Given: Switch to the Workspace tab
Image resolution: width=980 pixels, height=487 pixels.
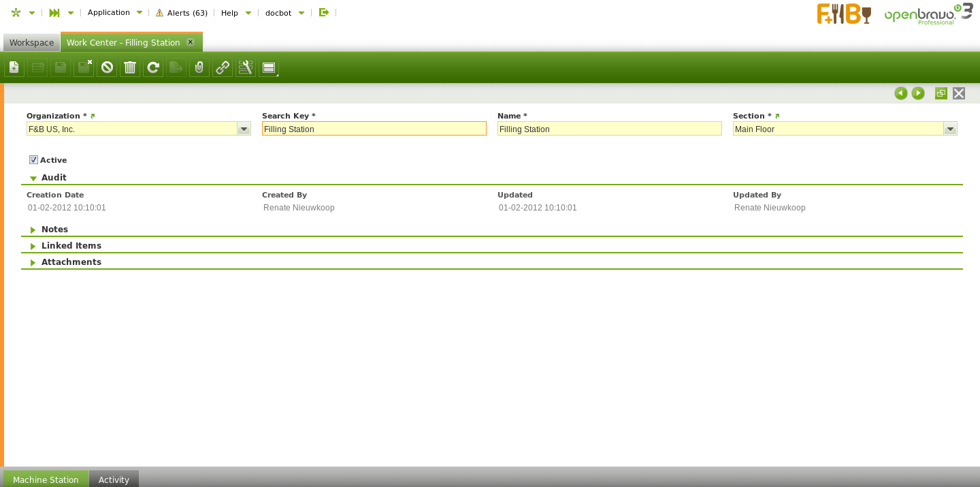Looking at the screenshot, I should point(31,42).
